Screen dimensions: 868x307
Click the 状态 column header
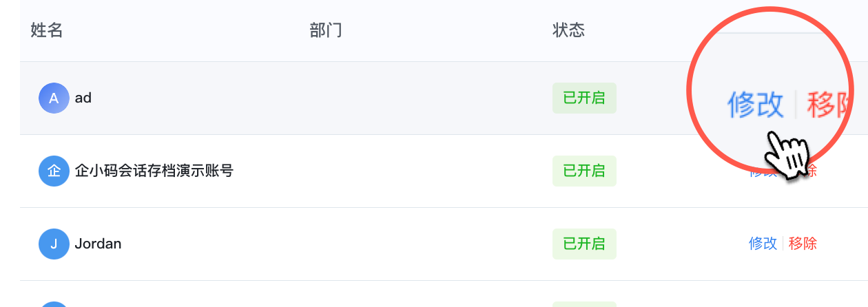tap(568, 30)
